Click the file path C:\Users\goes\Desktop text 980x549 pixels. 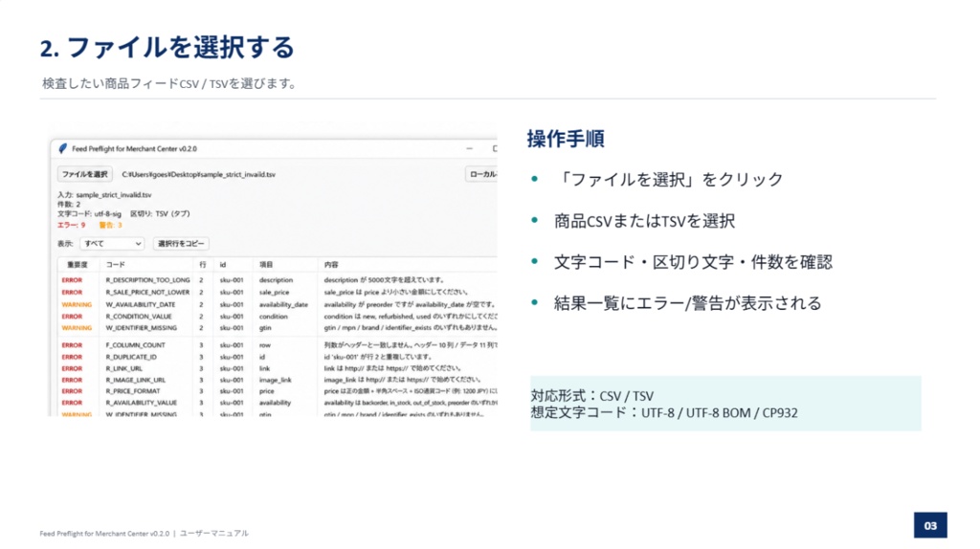(x=198, y=175)
